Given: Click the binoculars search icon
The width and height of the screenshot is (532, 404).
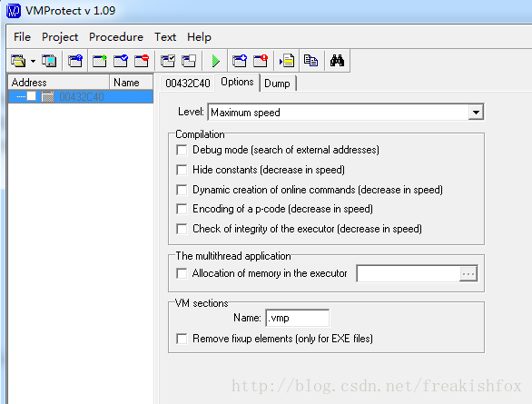Looking at the screenshot, I should pos(337,61).
